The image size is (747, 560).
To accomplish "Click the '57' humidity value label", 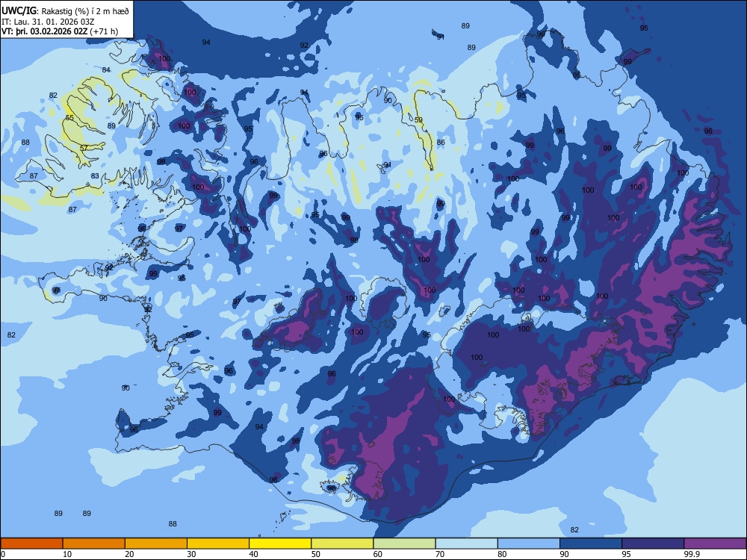I will coord(84,148).
